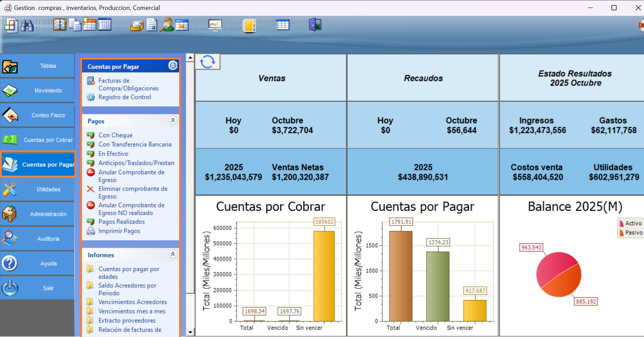Select Movimiento in the left sidebar
This screenshot has width=644, height=337.
pos(37,91)
